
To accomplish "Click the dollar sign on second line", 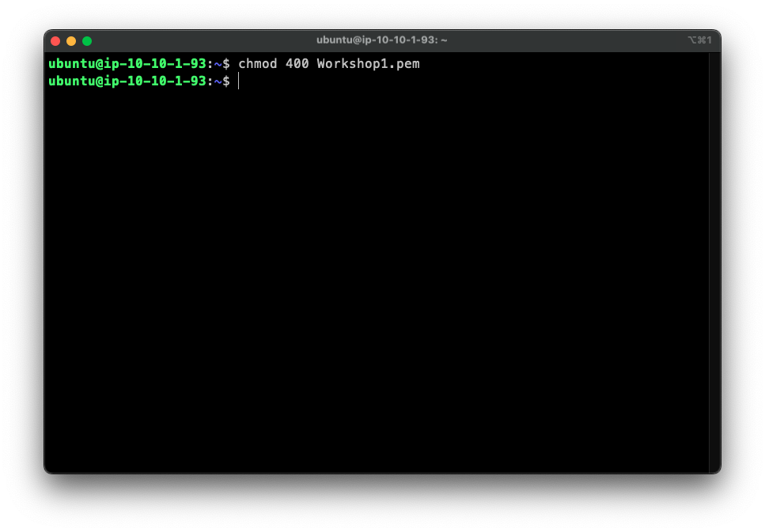I will pos(228,81).
